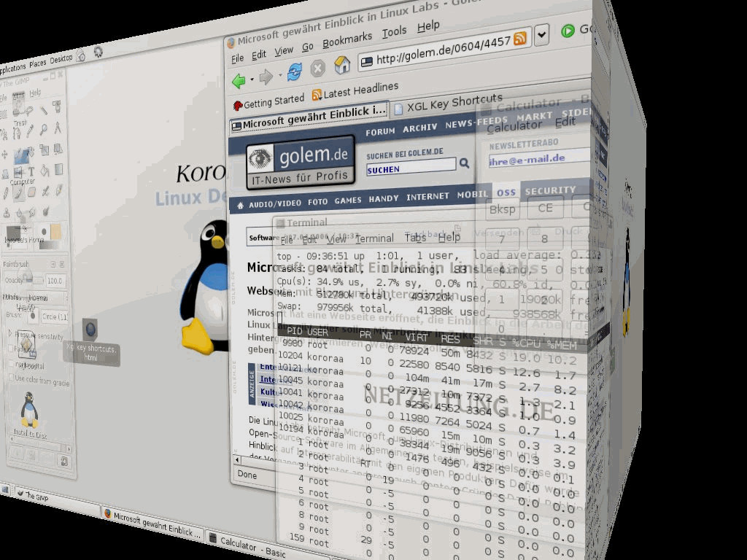
Task: Reload the page in Firefox
Action: pyautogui.click(x=295, y=72)
